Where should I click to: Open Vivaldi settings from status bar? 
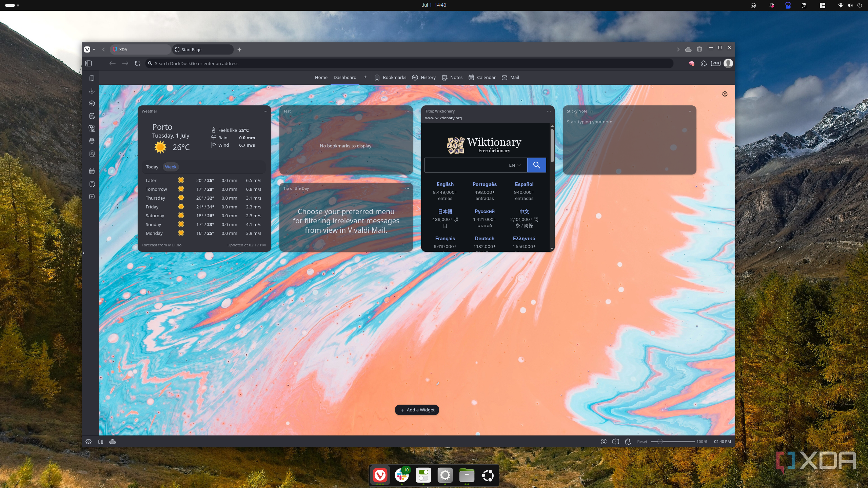coord(88,442)
